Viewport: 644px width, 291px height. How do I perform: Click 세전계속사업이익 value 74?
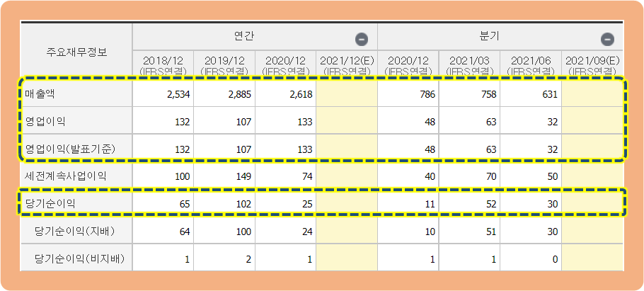point(307,177)
